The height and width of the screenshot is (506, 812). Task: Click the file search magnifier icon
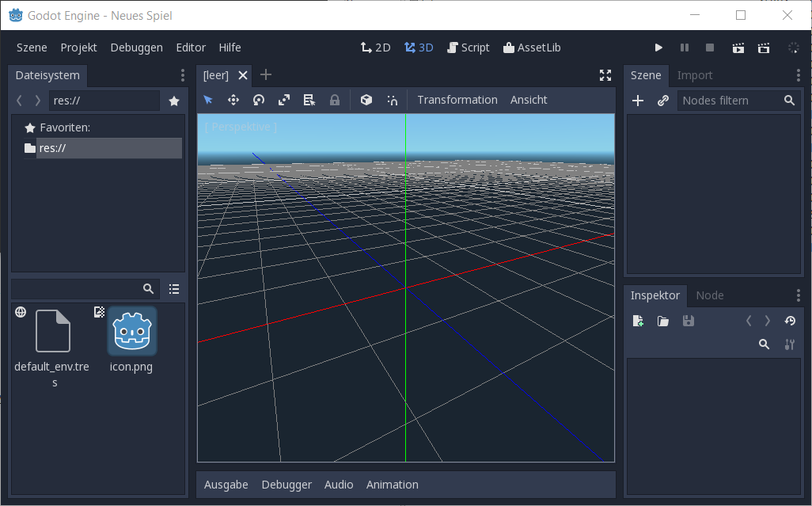[148, 289]
